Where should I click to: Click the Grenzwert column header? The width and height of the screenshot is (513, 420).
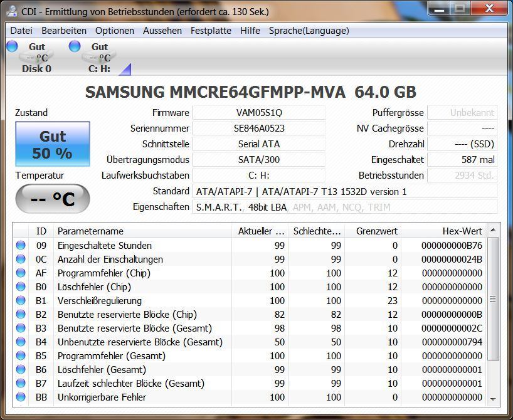(x=373, y=231)
